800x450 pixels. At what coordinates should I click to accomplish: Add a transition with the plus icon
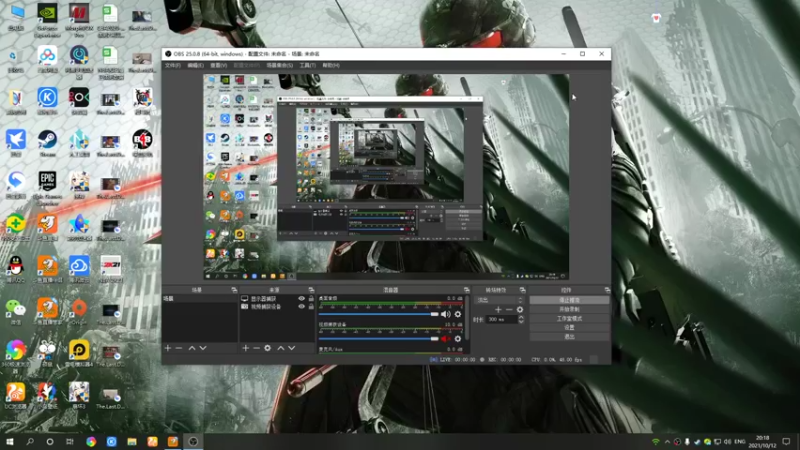pyautogui.click(x=498, y=309)
